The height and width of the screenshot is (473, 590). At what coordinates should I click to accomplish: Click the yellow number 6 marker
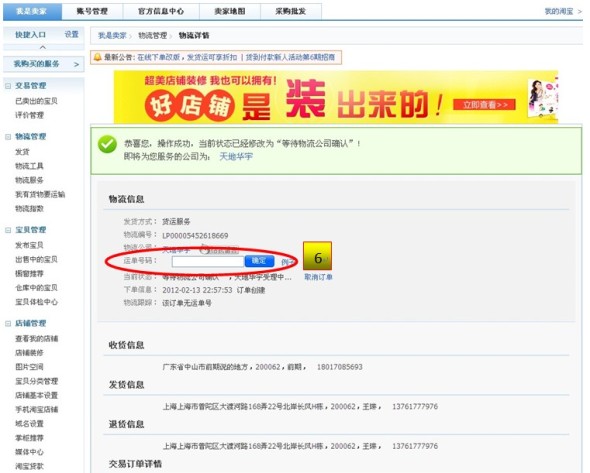tap(318, 256)
